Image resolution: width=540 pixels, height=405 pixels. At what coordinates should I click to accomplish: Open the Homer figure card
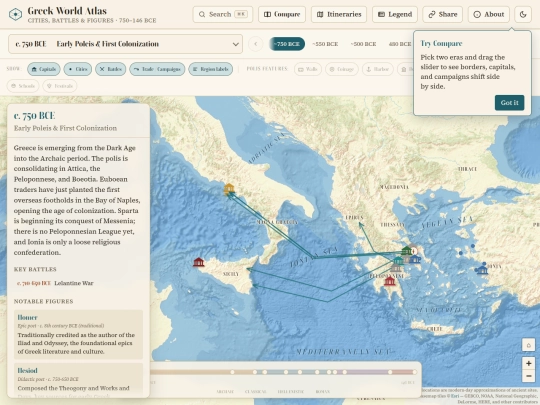pos(79,334)
